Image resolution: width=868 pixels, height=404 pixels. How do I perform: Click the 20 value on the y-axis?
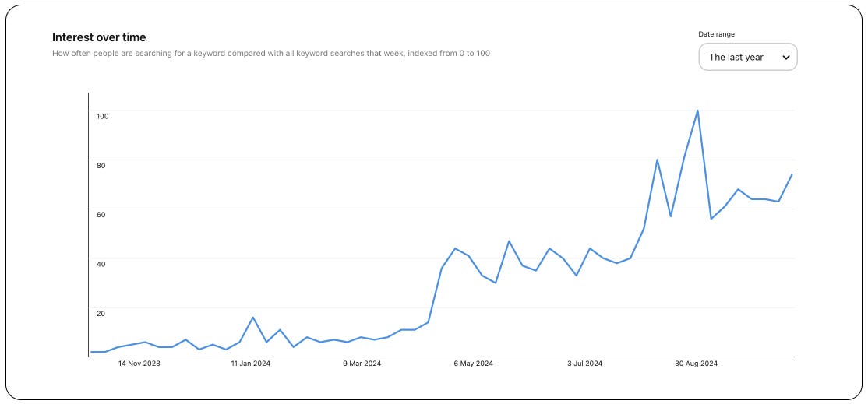coord(101,314)
